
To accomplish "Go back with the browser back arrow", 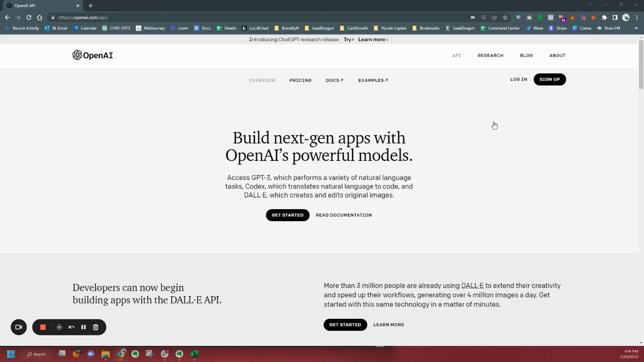I will pos(7,17).
